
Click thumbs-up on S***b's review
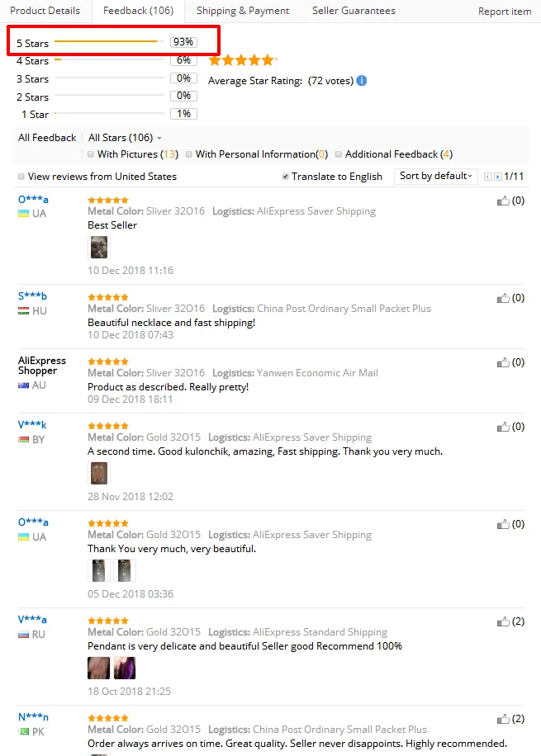click(503, 298)
